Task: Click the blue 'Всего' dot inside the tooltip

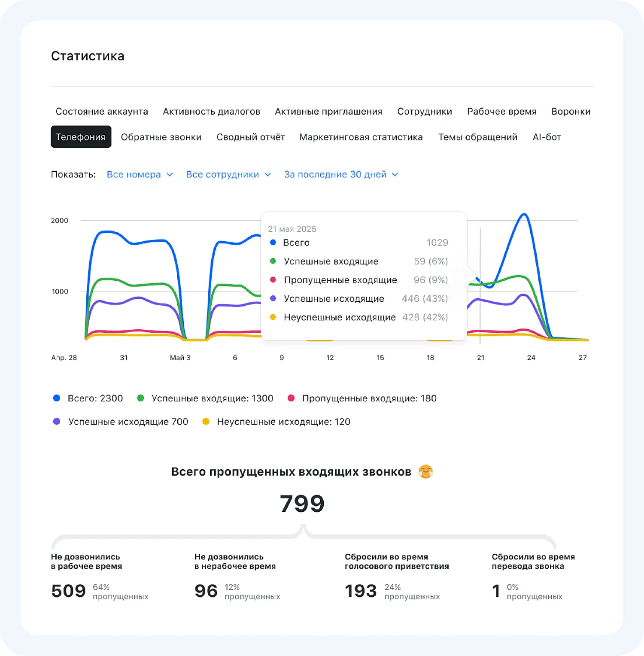Action: tap(272, 242)
